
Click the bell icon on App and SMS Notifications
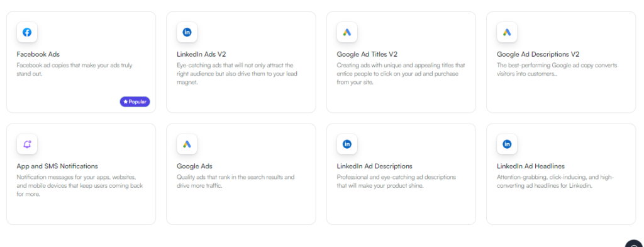coord(27,144)
